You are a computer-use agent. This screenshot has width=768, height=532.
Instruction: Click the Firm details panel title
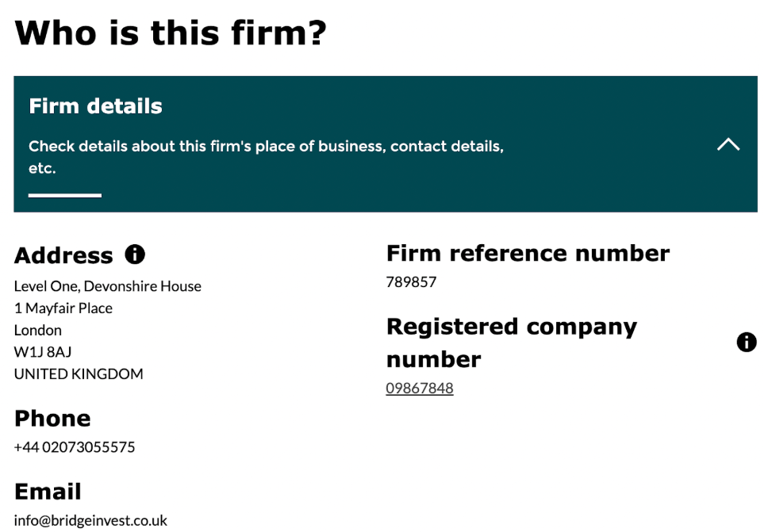pos(95,106)
